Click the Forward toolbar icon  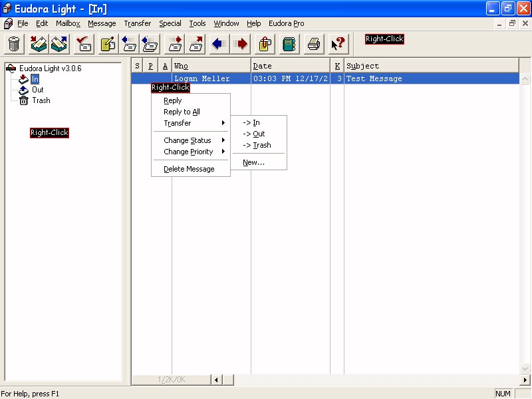pyautogui.click(x=175, y=44)
